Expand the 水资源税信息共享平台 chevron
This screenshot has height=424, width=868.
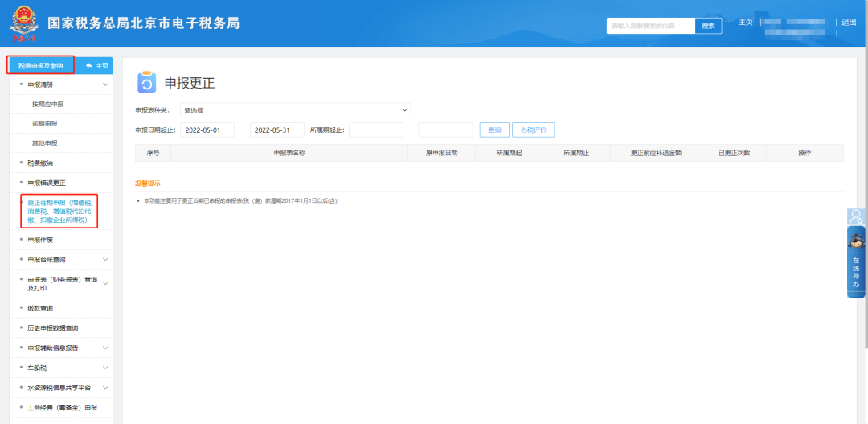coord(105,388)
